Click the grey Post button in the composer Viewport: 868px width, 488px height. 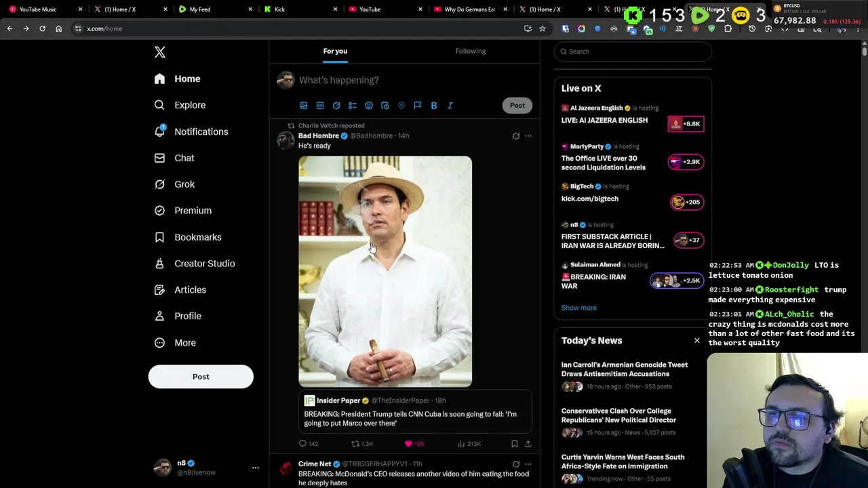pyautogui.click(x=517, y=105)
